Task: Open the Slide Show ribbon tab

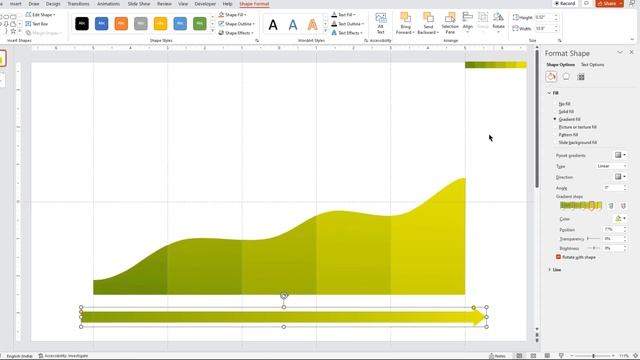Action: 139,4
